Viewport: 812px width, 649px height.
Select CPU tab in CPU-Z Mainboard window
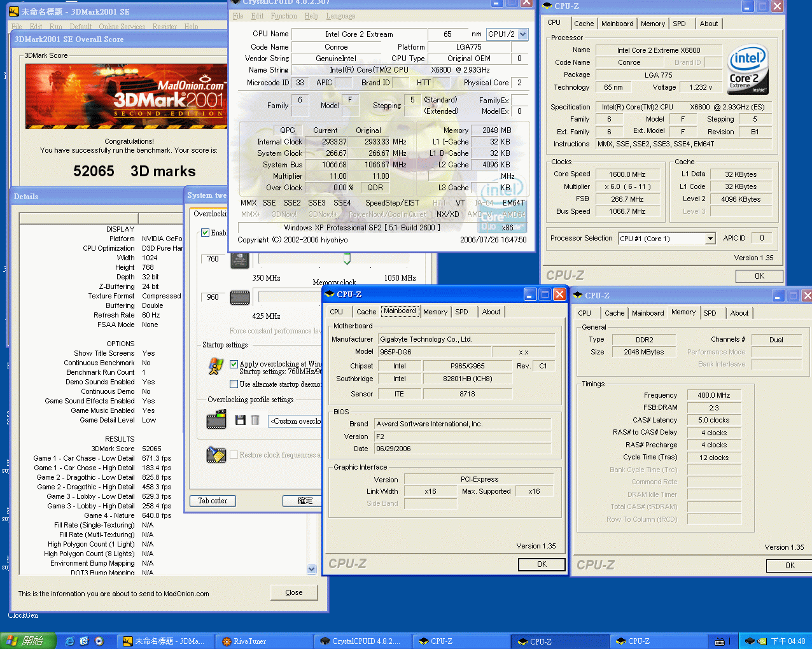coord(336,312)
